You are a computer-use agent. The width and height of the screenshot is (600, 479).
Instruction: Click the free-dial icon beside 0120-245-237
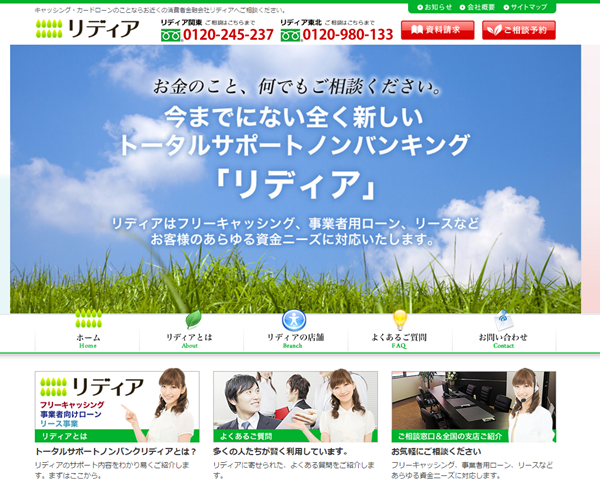click(172, 35)
